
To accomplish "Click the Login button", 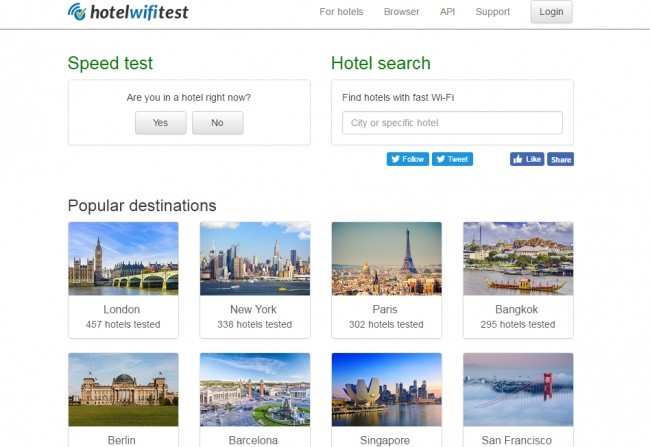I will 551,12.
